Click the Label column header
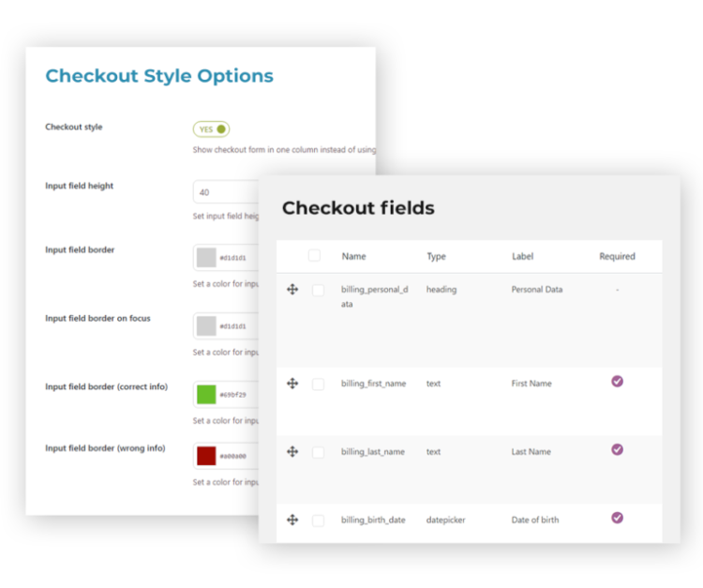 [523, 256]
